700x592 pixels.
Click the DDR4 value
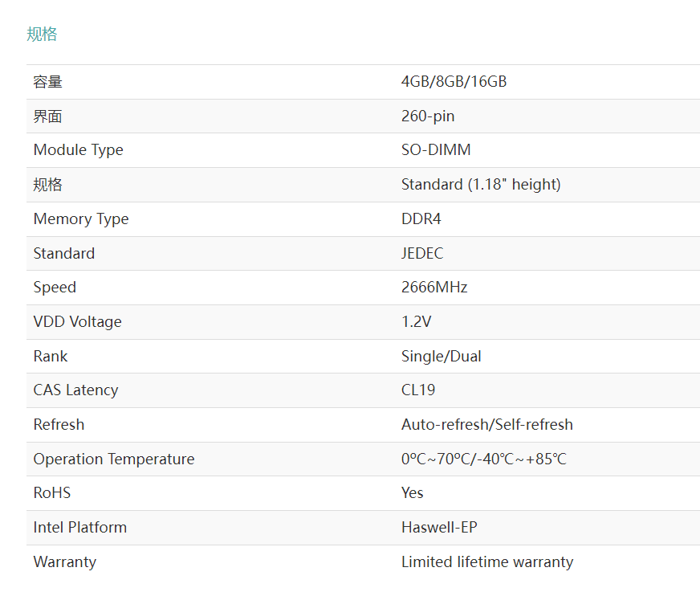[421, 219]
